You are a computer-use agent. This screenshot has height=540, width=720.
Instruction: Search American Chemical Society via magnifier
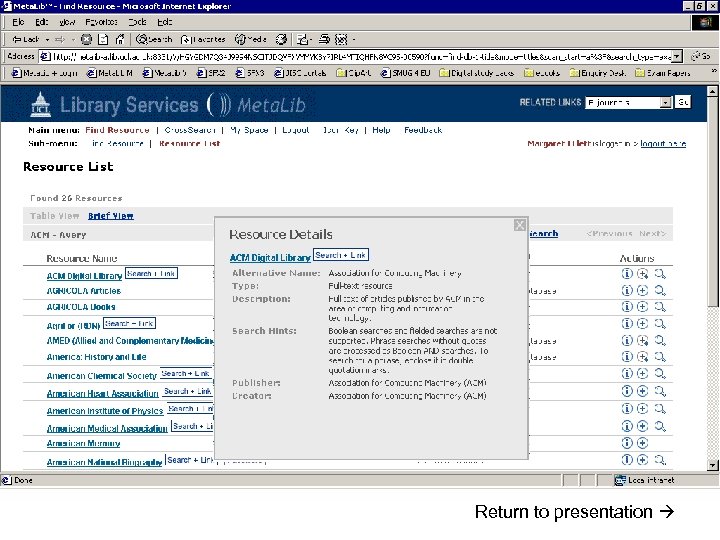tap(660, 373)
